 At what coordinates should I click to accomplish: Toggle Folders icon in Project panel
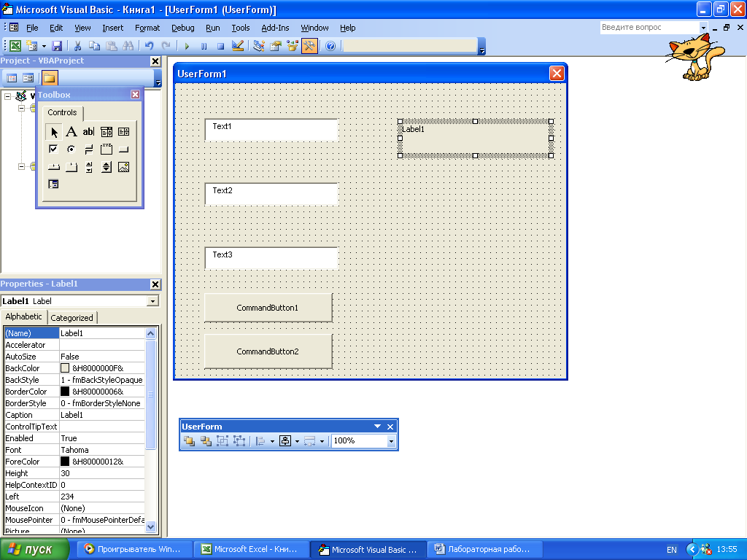50,77
